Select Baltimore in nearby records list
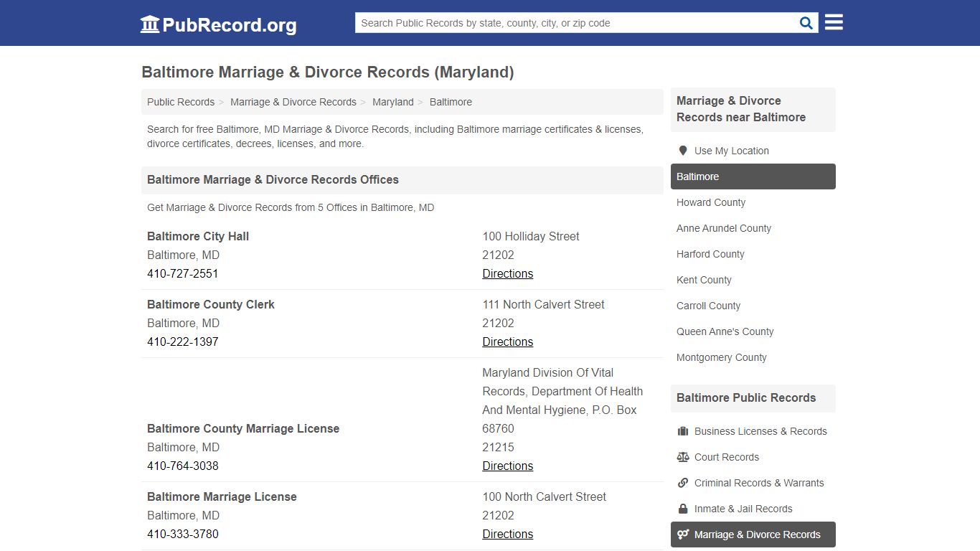Viewport: 980px width, 551px height. point(753,176)
